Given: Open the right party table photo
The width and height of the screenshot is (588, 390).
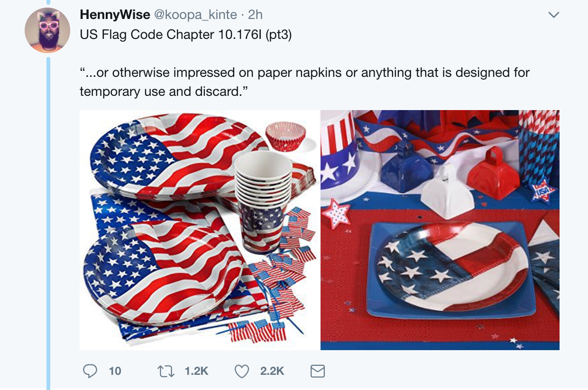Looking at the screenshot, I should [x=440, y=230].
